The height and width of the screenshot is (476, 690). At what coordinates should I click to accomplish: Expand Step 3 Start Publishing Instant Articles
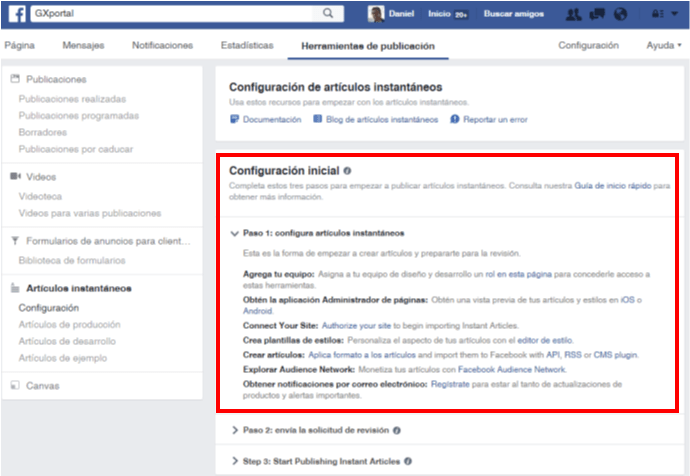click(318, 460)
